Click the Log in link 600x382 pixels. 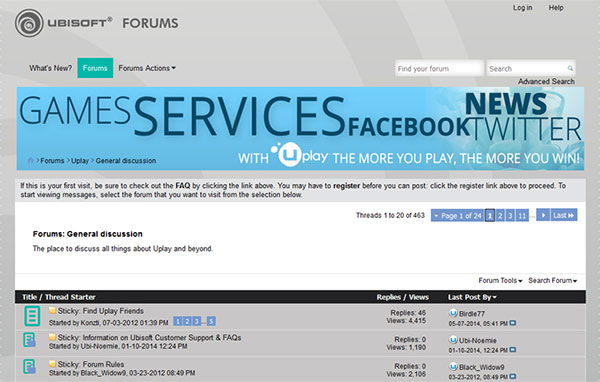pos(522,8)
